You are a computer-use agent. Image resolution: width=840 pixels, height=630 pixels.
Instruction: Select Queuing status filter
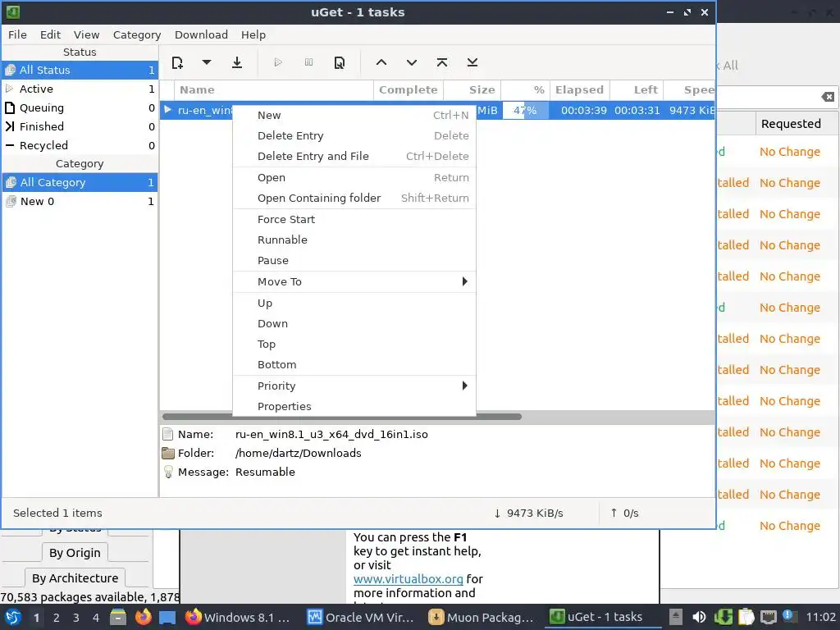80,107
